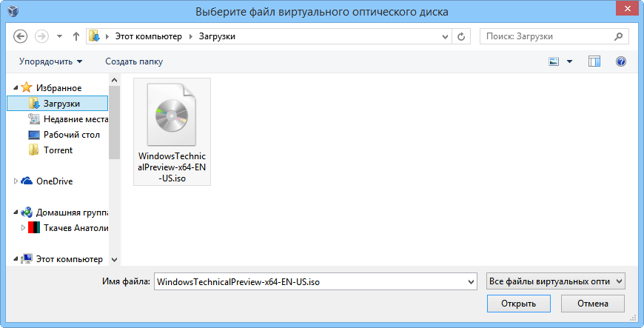Click Создать папку button

134,61
